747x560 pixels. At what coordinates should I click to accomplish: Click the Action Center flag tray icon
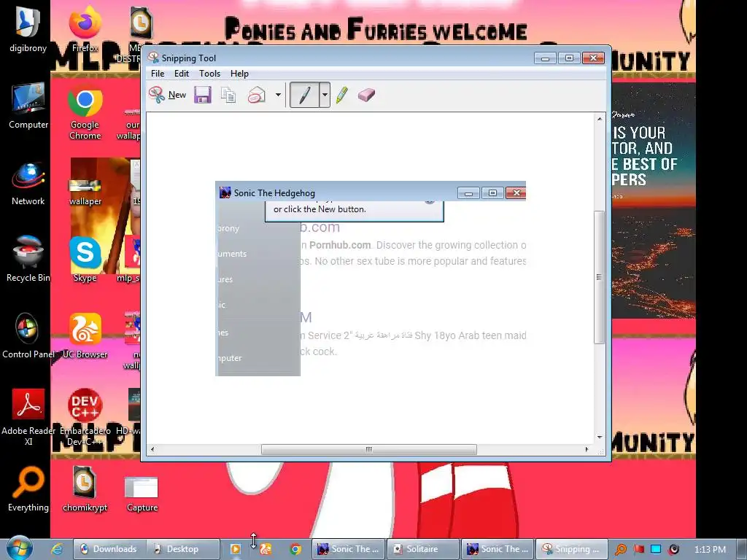coord(638,549)
